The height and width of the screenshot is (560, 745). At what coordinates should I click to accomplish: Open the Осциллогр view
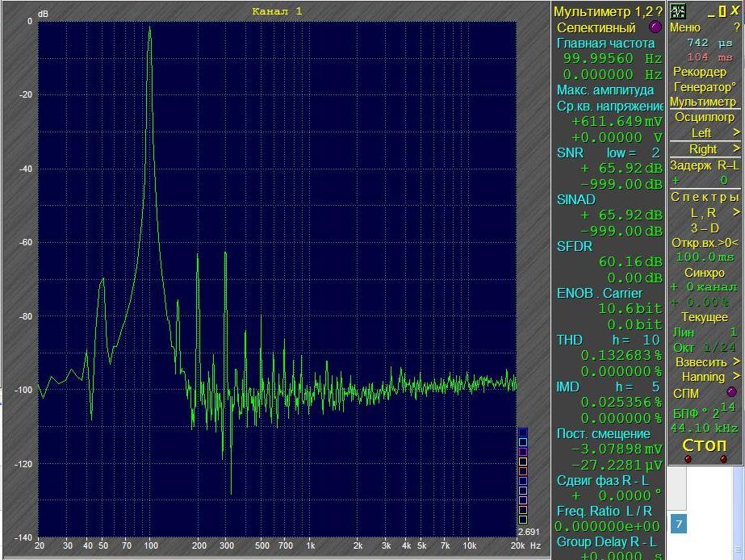[705, 117]
